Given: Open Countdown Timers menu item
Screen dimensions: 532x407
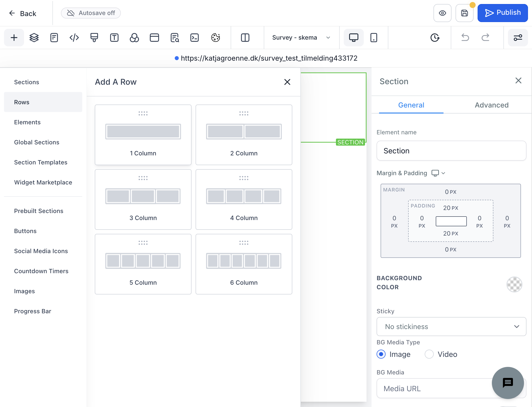Looking at the screenshot, I should click(43, 271).
